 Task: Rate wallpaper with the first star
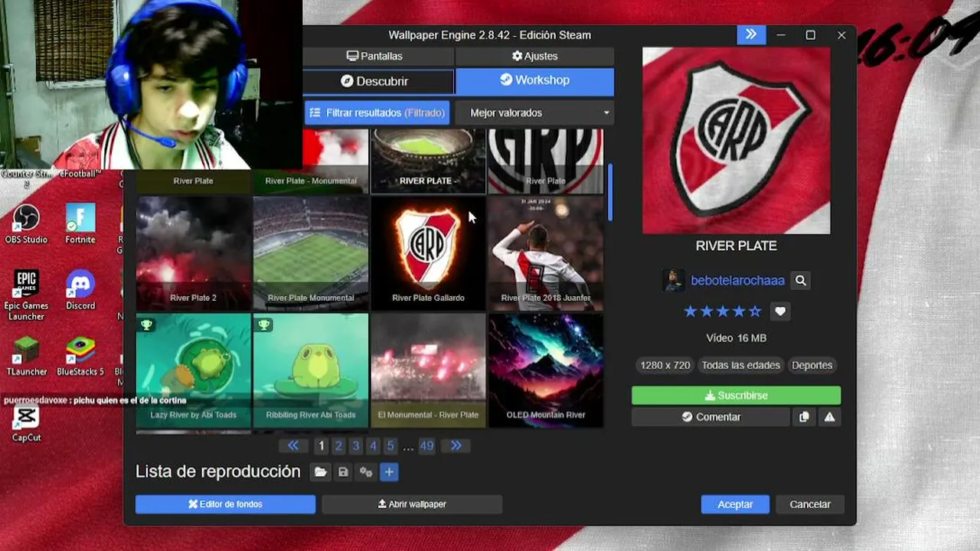pyautogui.click(x=691, y=311)
